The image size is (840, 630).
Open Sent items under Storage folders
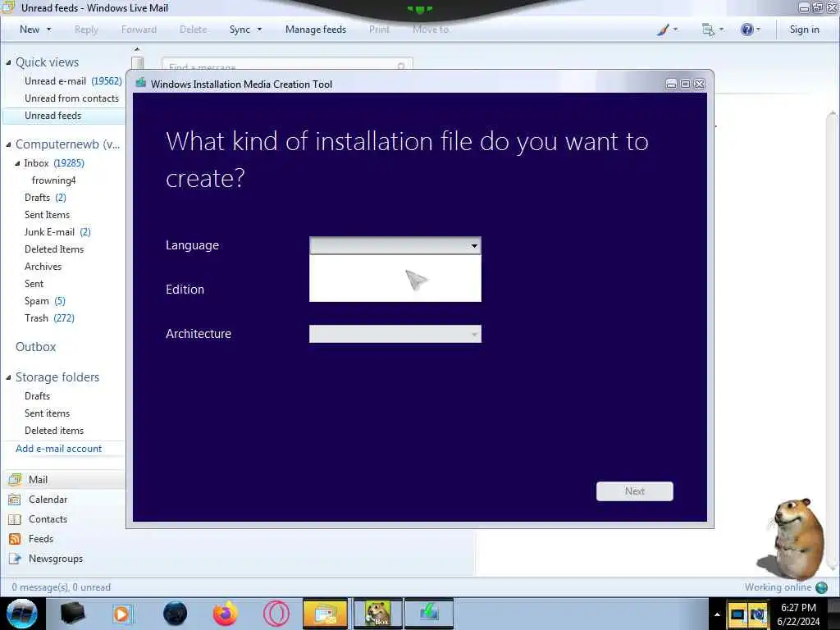[47, 413]
